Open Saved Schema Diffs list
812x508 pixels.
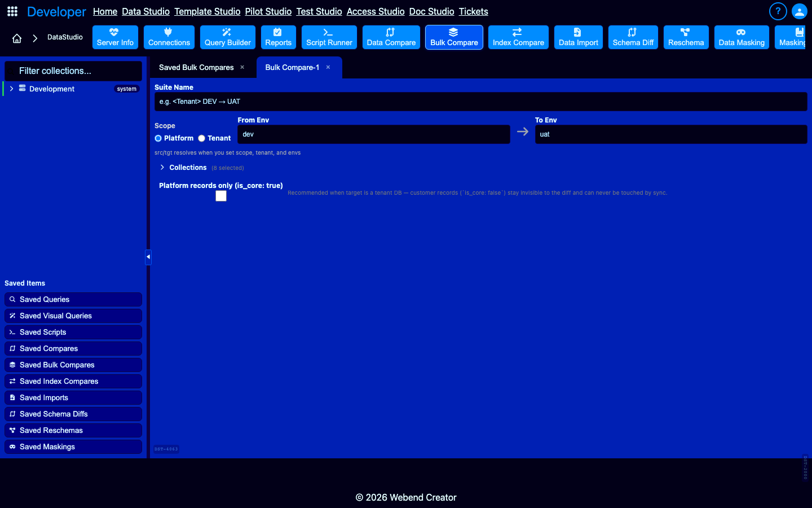tap(73, 414)
